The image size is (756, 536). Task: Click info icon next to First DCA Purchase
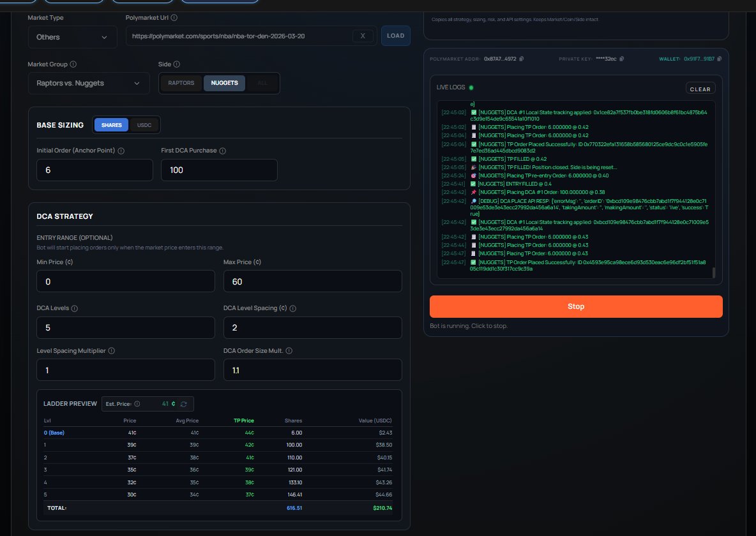222,151
